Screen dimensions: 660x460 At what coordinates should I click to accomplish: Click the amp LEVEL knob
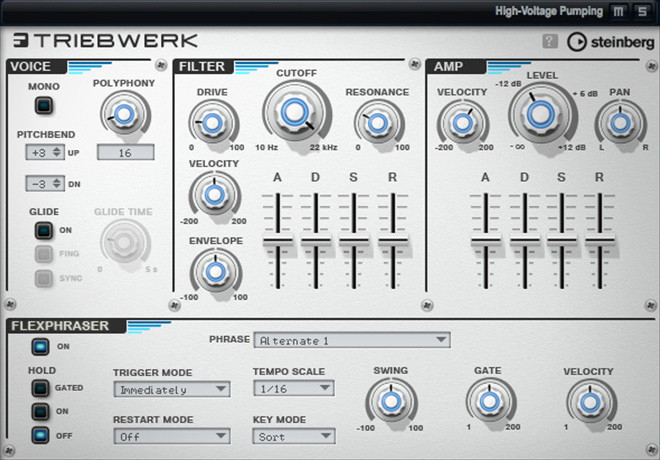541,114
